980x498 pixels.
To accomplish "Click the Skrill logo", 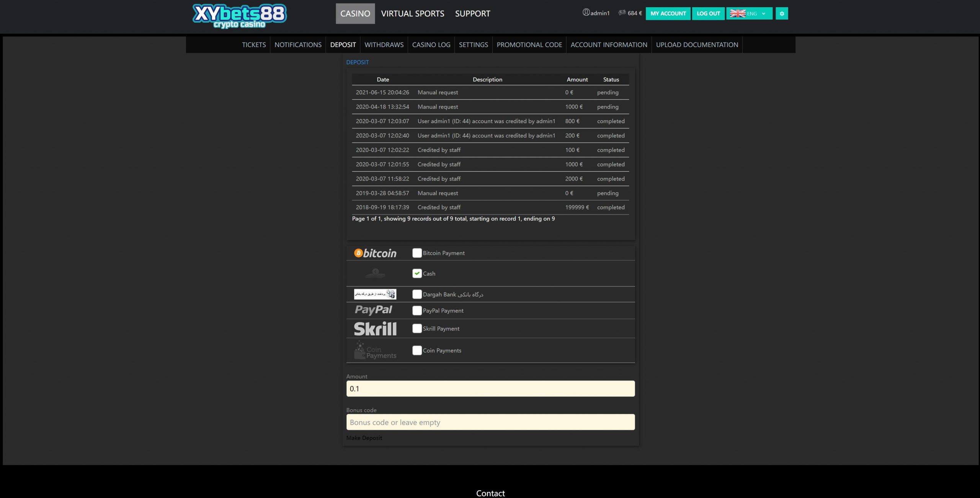I will tap(375, 329).
